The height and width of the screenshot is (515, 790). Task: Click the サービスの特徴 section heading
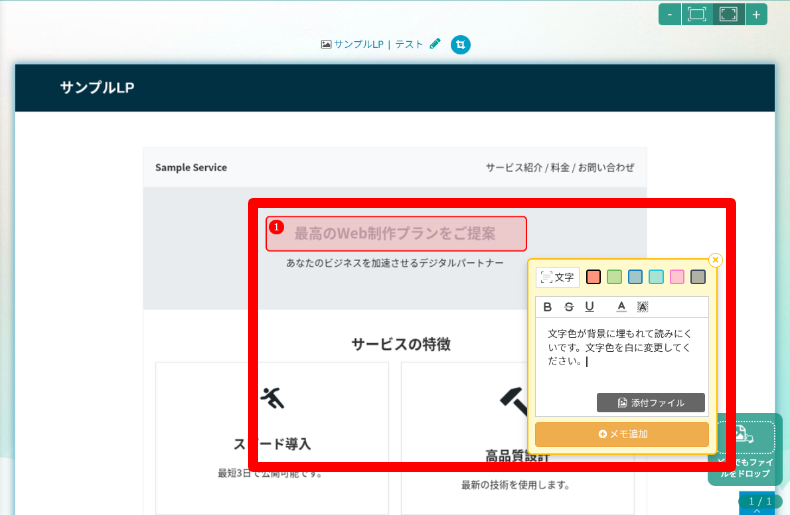point(401,344)
